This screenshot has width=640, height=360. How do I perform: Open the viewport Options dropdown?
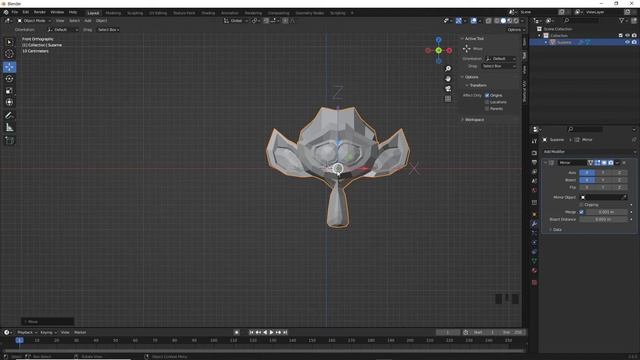tap(516, 30)
